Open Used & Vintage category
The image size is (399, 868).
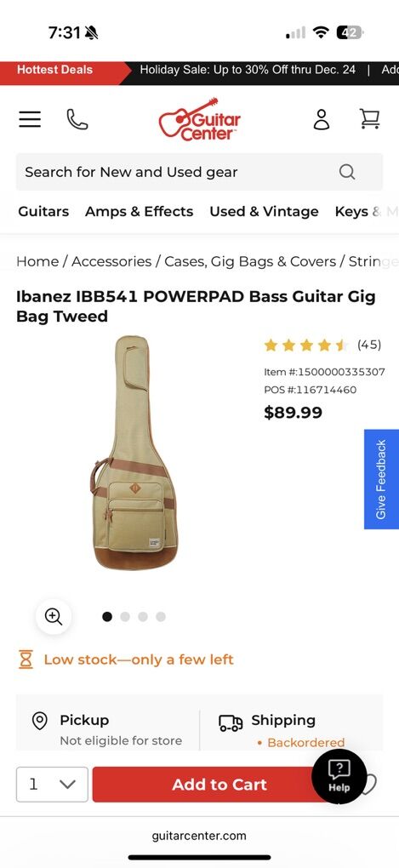click(264, 211)
